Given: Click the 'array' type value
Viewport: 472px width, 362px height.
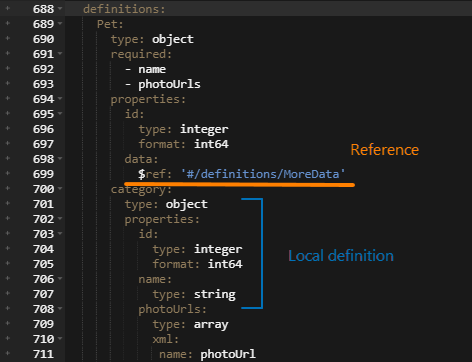Looking at the screenshot, I should (x=211, y=324).
